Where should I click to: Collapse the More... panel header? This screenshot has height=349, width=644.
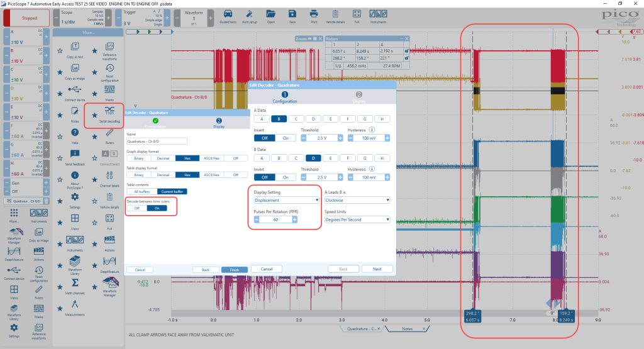point(88,33)
